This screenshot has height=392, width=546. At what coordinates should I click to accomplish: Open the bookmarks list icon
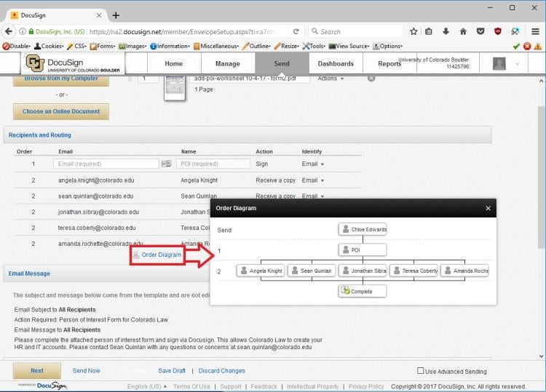point(429,32)
